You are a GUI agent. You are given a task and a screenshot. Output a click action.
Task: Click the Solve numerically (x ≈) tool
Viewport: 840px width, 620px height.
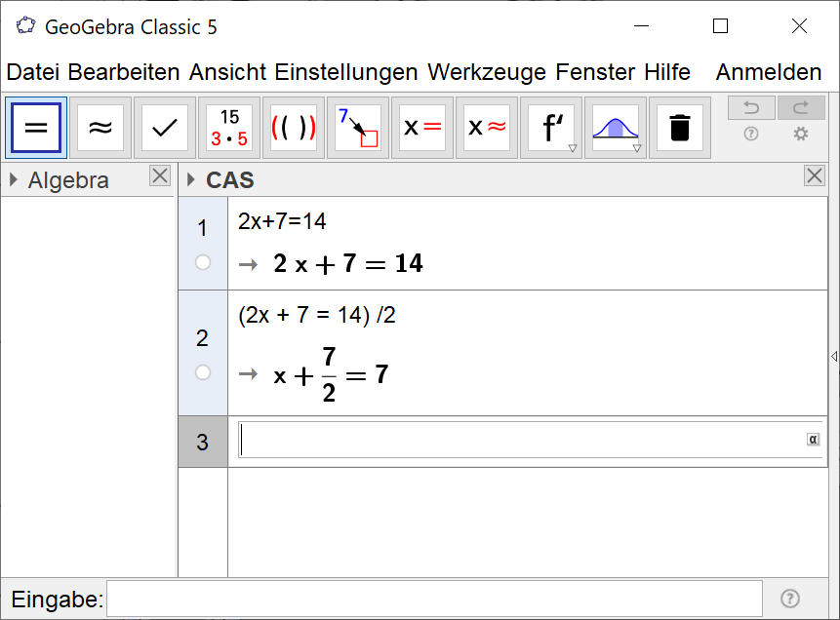coord(487,128)
